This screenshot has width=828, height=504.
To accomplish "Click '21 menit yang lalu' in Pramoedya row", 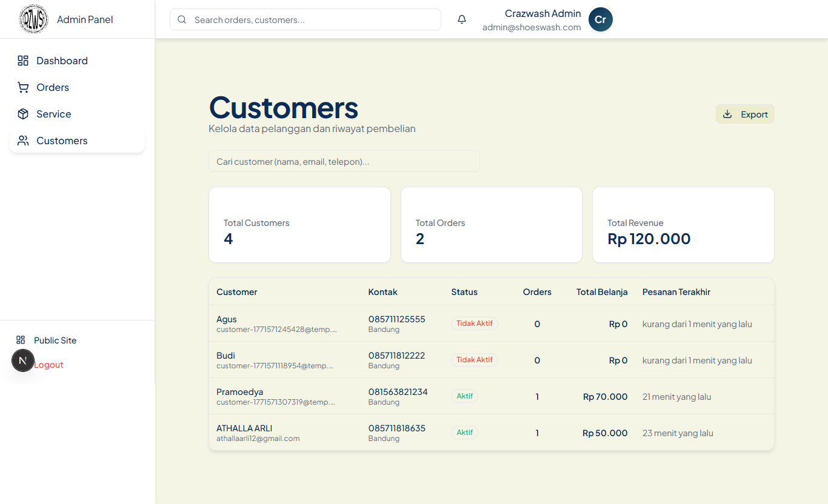I will point(677,397).
